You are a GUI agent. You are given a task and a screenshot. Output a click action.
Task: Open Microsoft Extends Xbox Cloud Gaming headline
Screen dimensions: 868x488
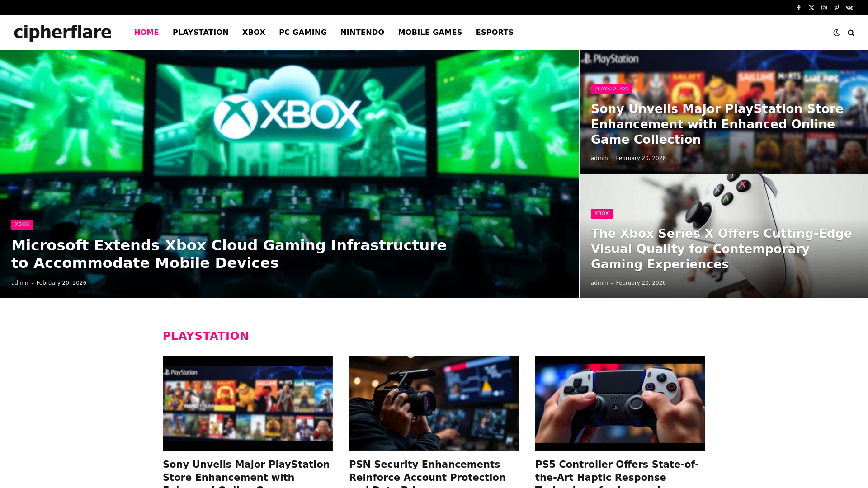(x=229, y=254)
